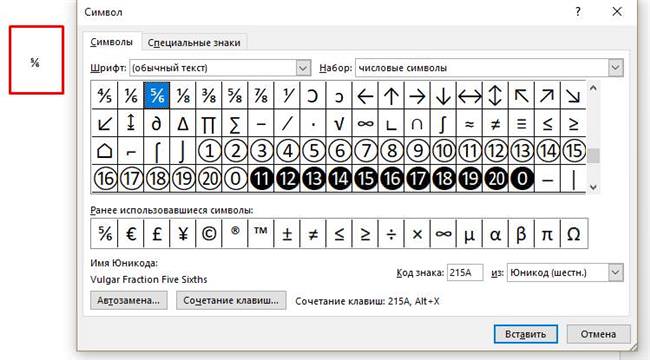Select the identical-to ≡ symbol
The width and height of the screenshot is (650, 360).
[521, 123]
